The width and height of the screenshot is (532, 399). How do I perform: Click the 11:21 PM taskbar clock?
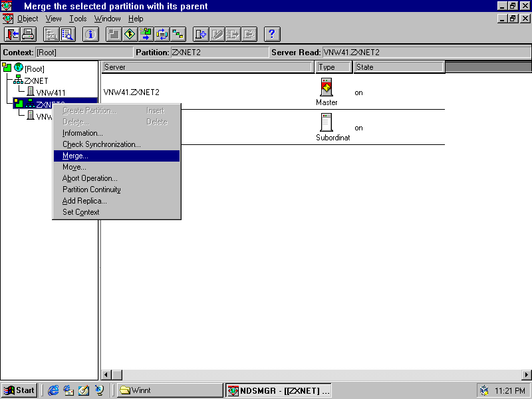pyautogui.click(x=510, y=391)
